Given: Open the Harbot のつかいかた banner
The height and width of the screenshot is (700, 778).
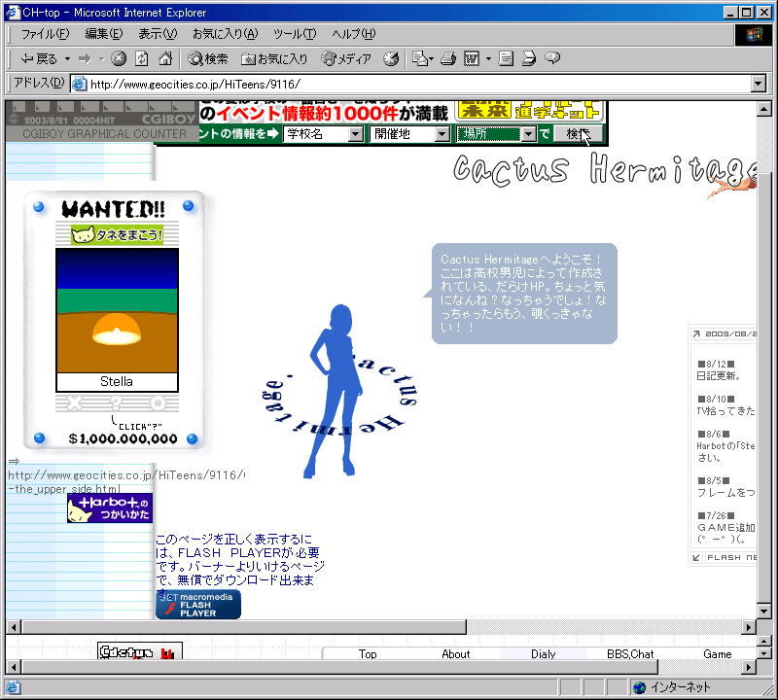Looking at the screenshot, I should [x=110, y=508].
